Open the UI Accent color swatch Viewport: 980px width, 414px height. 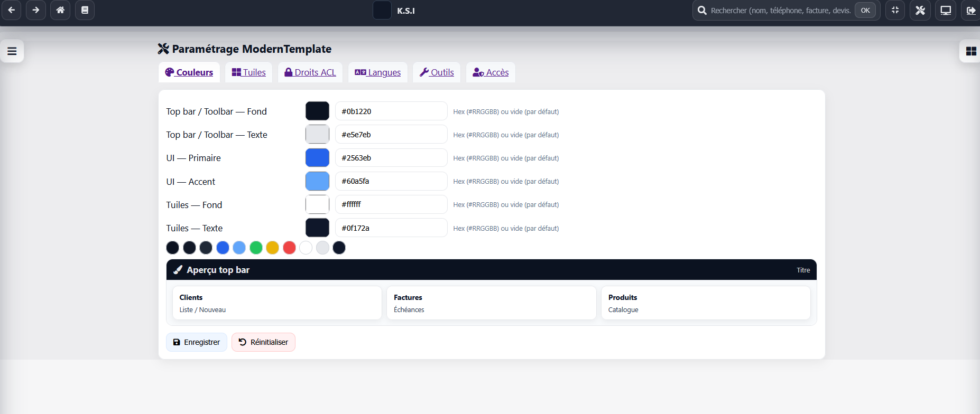pyautogui.click(x=317, y=181)
